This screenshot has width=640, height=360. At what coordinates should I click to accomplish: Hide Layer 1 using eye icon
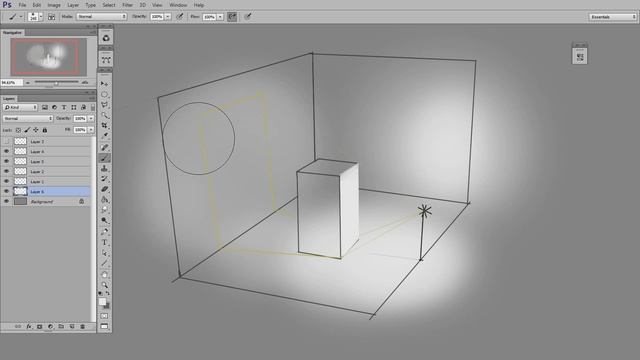pos(6,182)
